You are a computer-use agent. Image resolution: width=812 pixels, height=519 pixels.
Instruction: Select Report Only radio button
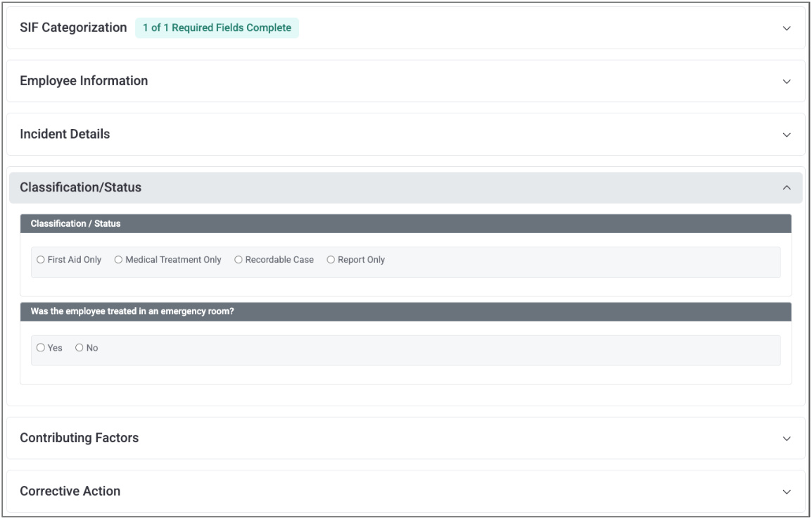pyautogui.click(x=331, y=260)
